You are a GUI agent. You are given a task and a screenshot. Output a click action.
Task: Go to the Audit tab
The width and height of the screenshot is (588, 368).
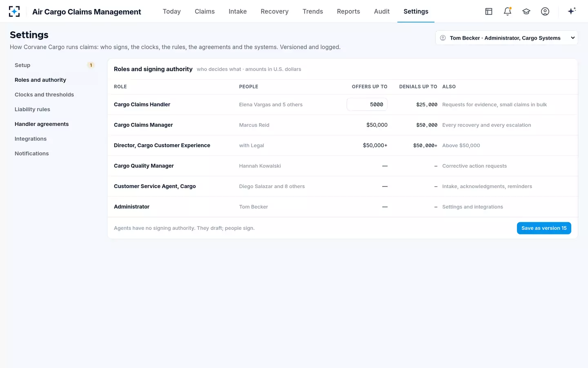[x=382, y=11]
